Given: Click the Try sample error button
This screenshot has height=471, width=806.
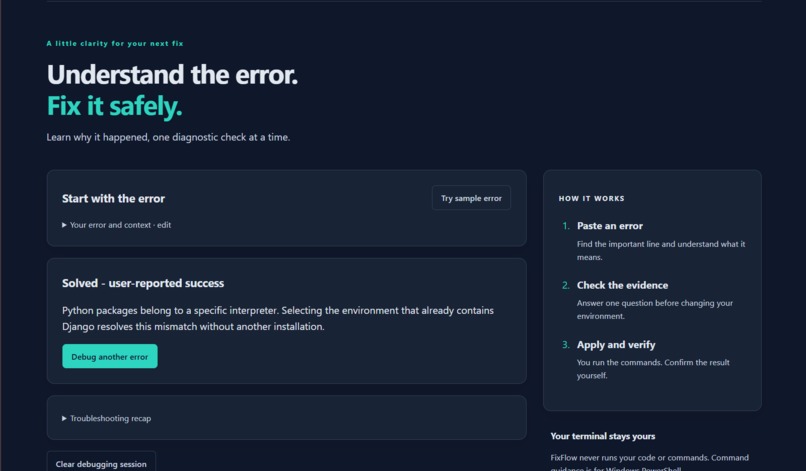Looking at the screenshot, I should click(471, 198).
